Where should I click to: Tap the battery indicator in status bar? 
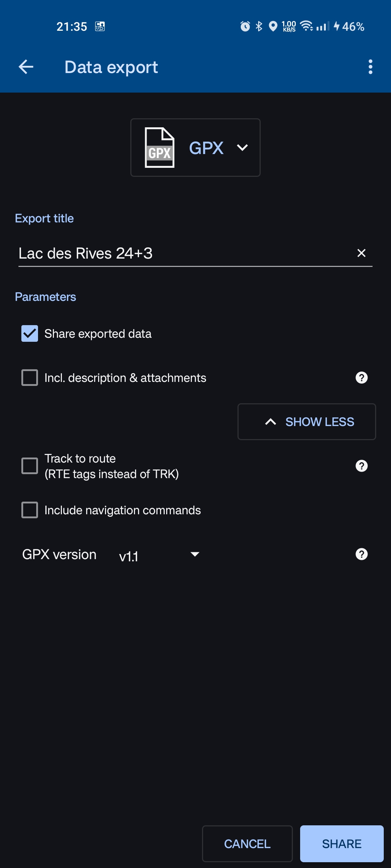click(349, 26)
